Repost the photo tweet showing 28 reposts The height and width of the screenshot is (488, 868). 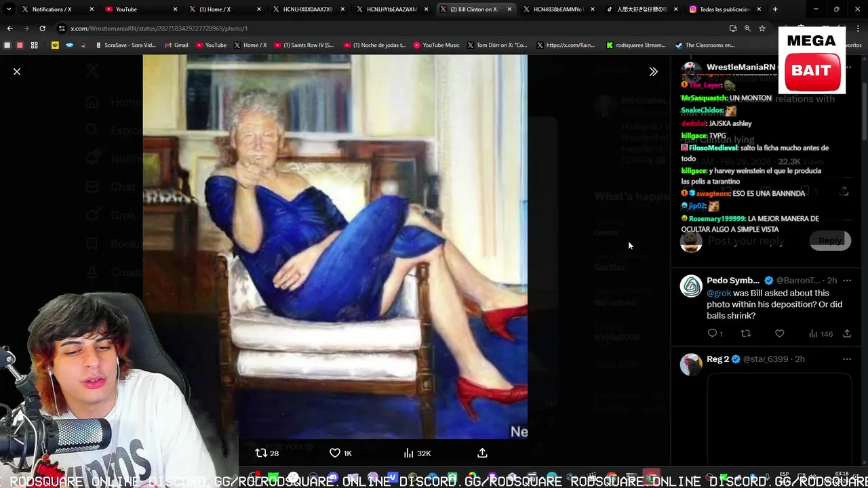tap(267, 453)
